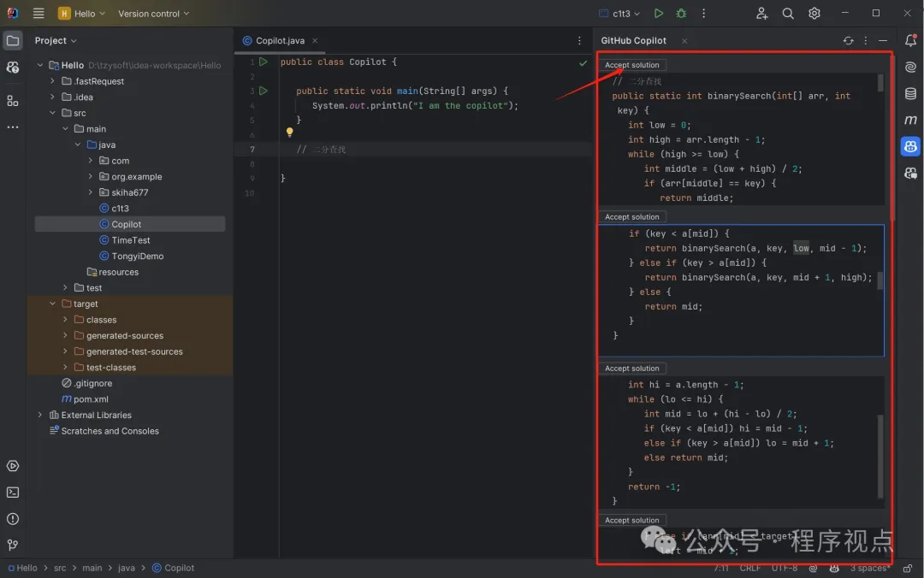Viewport: 924px width, 578px height.
Task: Expand the External Libraries node
Action: [x=40, y=415]
